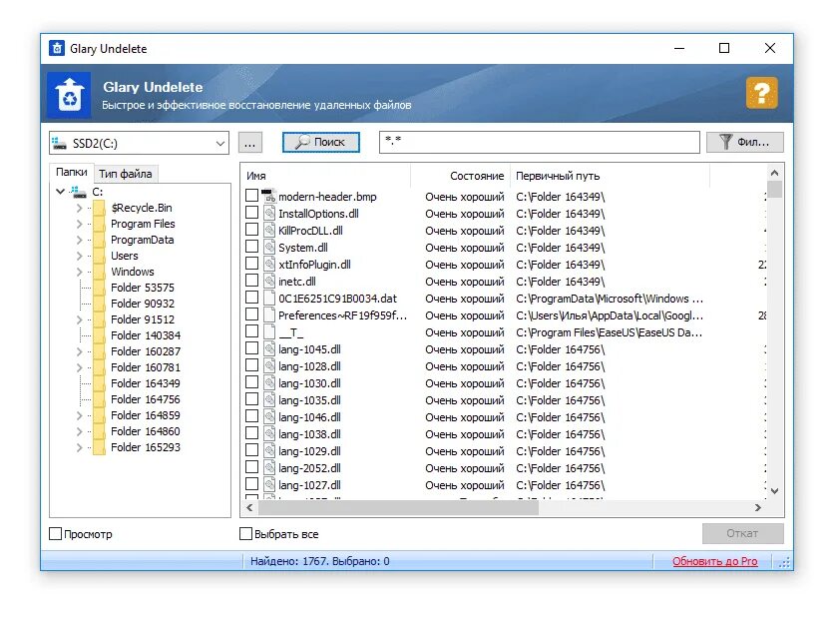Click the ProgramData folder icon
Image resolution: width=840 pixels, height=625 pixels.
click(99, 240)
